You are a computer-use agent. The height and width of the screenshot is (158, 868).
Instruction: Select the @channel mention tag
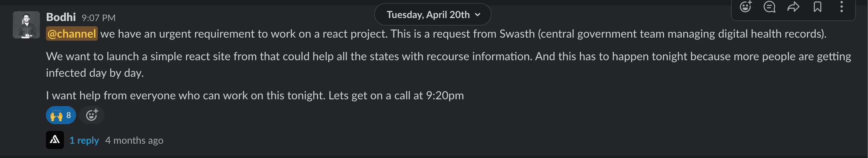(72, 34)
